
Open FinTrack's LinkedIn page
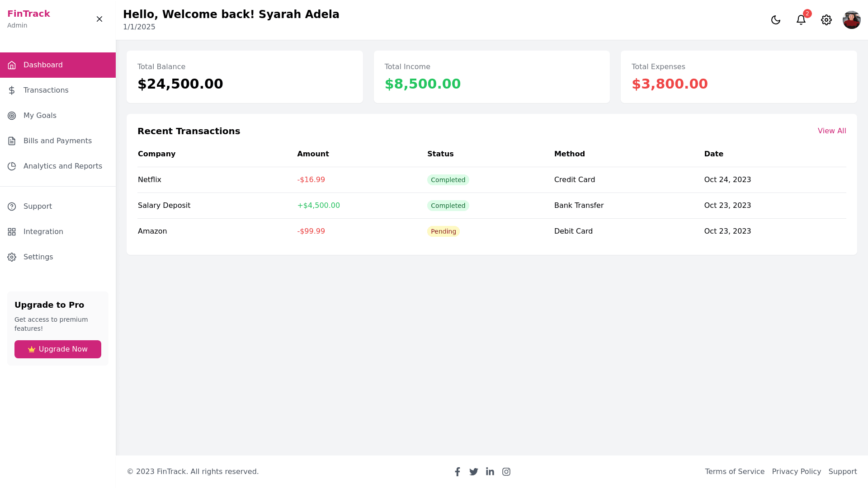pos(490,471)
